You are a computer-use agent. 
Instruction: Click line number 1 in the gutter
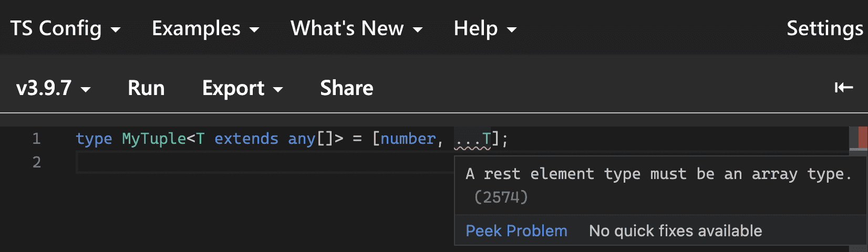click(36, 139)
